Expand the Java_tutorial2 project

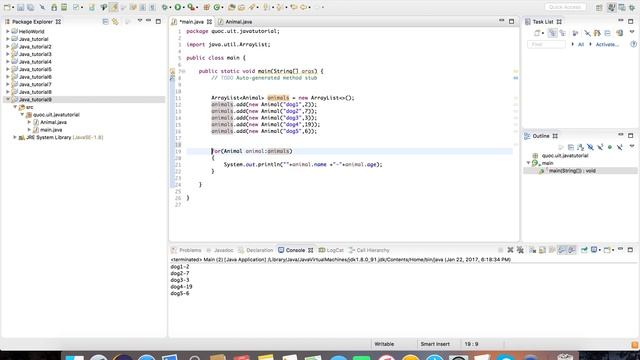(x=7, y=47)
